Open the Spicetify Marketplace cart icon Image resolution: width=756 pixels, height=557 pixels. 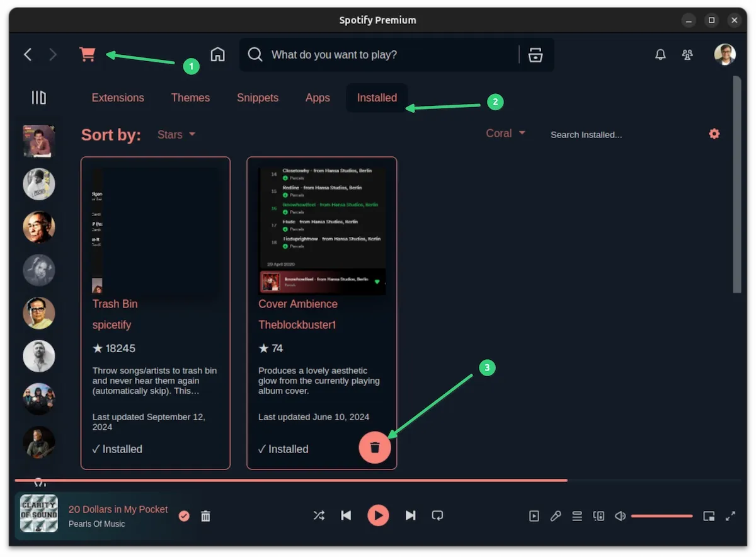[x=88, y=54]
